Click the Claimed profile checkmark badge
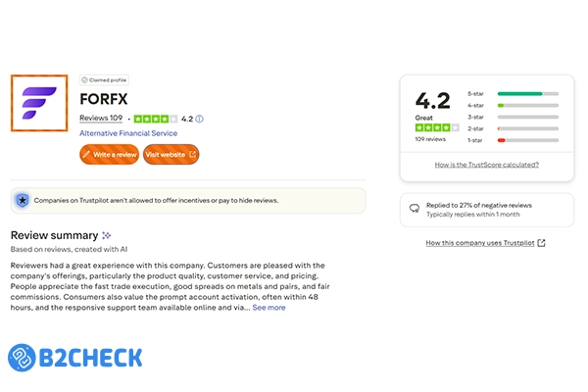 84,80
